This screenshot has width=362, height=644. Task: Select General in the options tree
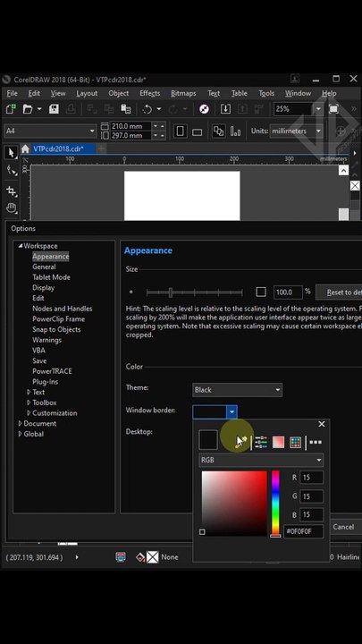click(x=44, y=267)
